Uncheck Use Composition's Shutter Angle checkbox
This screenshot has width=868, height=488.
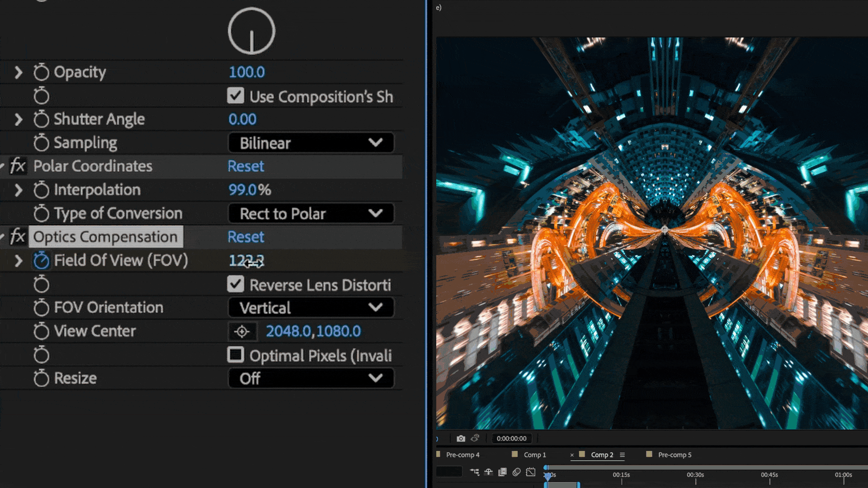point(236,96)
